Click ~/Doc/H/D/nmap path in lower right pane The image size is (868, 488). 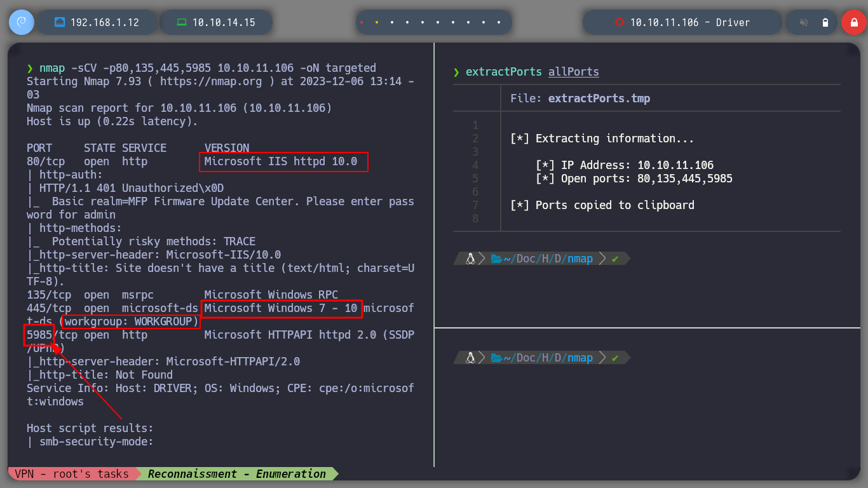tap(548, 358)
